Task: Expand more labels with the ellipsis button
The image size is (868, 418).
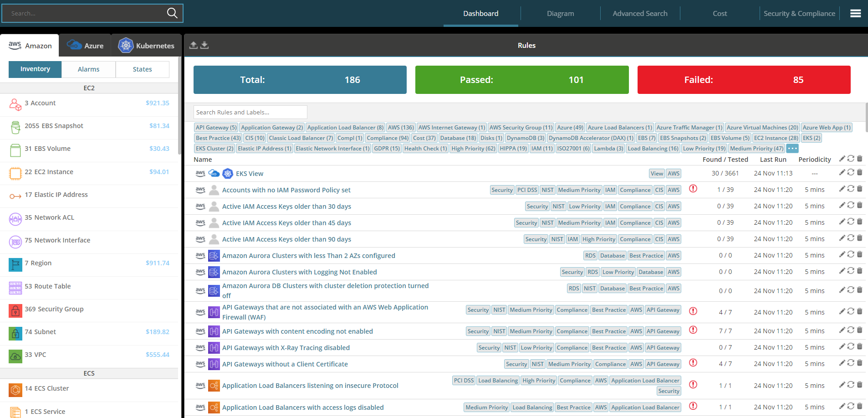Action: (x=792, y=148)
